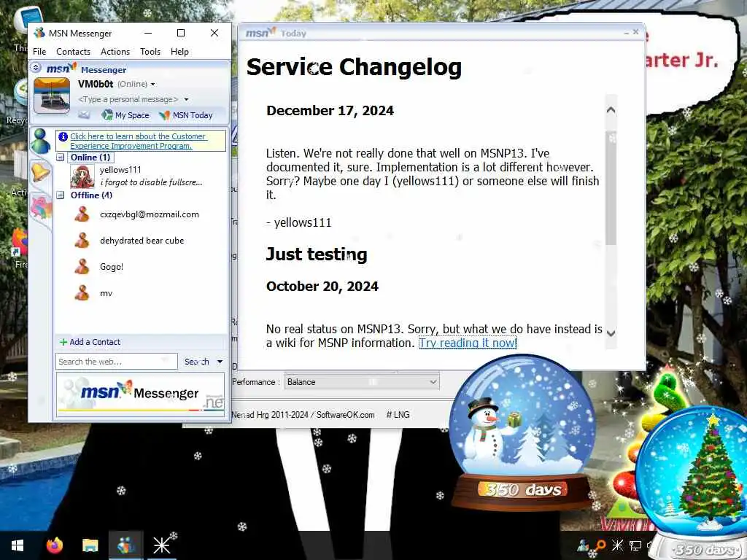Open File Explorer from the taskbar
This screenshot has height=560, width=747.
click(90, 545)
